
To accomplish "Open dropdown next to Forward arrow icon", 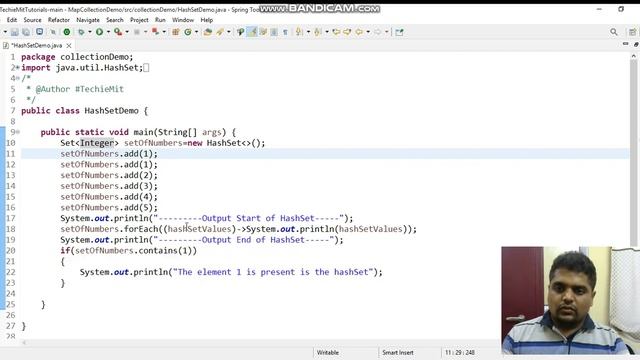I will tap(387, 32).
